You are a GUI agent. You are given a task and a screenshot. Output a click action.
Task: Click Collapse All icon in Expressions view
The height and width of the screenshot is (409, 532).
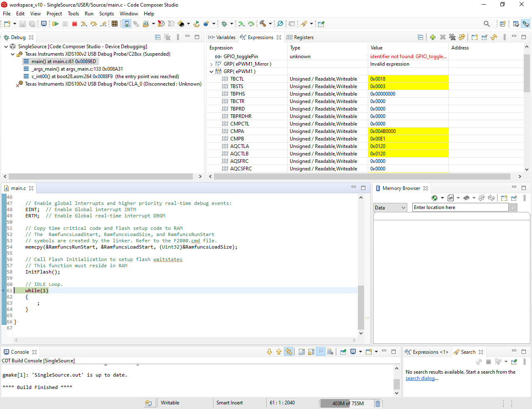tap(421, 37)
